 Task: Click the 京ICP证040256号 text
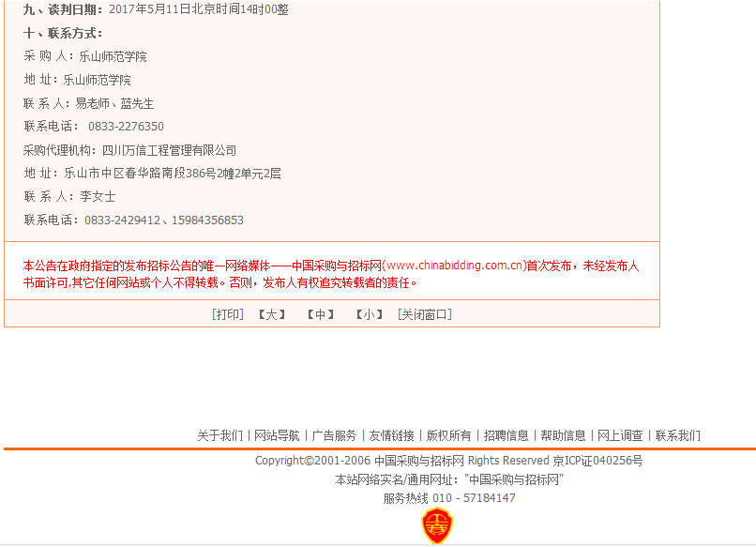tap(597, 461)
